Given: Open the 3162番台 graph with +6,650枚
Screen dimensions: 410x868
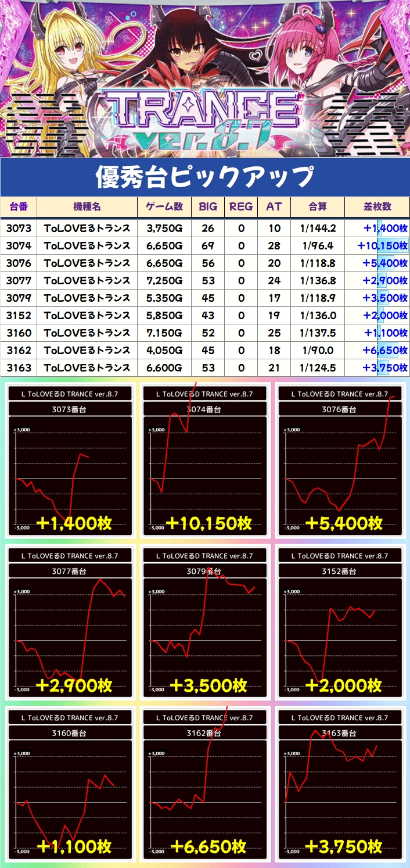Looking at the screenshot, I should [205, 784].
